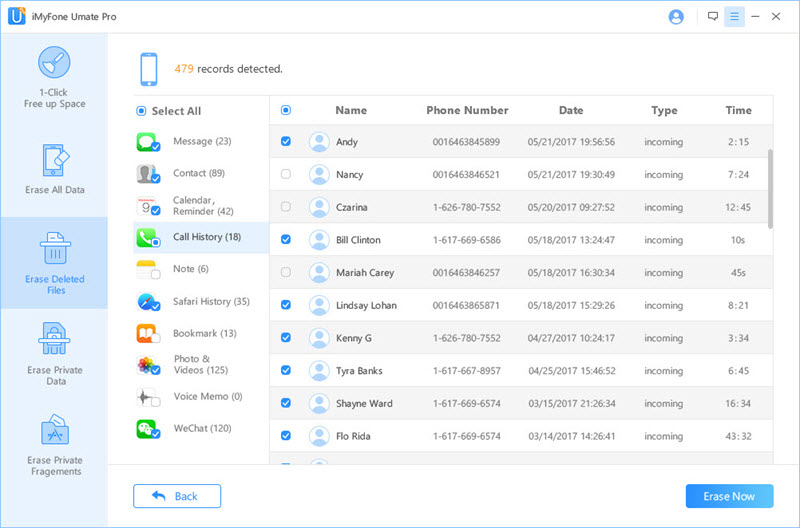Click the date 03/15/2017 21:26:34
This screenshot has height=528, width=800.
[x=571, y=404]
